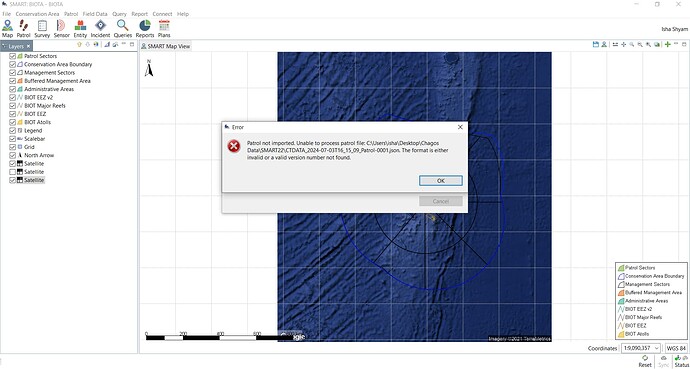
Task: Select the zoom out magnifier tool
Action: tap(640, 44)
